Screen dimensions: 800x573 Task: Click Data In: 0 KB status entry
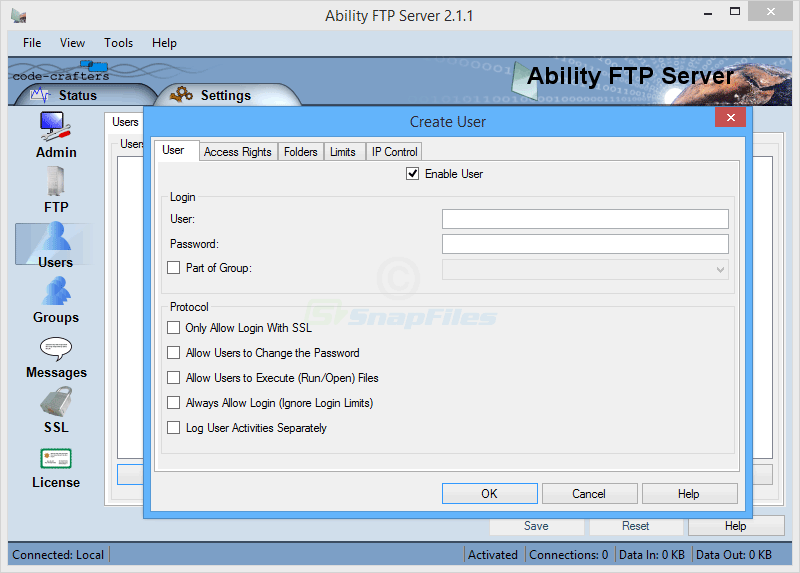tap(652, 555)
